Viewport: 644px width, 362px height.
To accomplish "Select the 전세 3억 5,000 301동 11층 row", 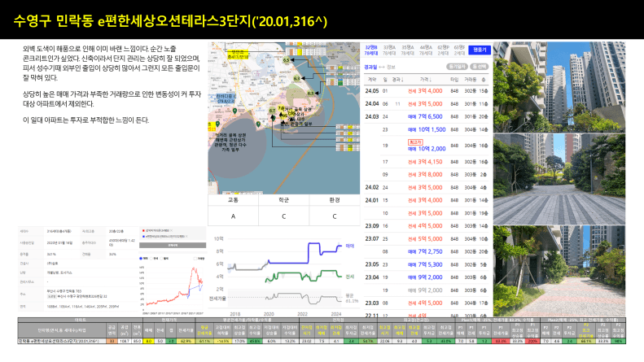I will 427,104.
